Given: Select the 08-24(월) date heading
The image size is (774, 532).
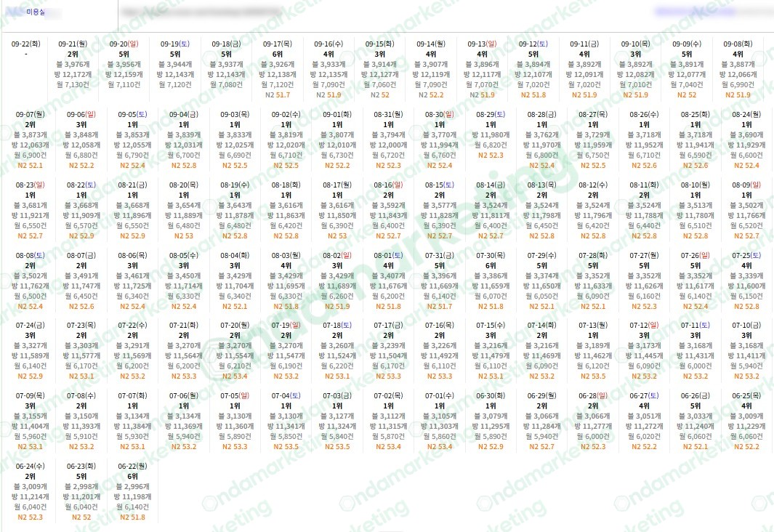Looking at the screenshot, I should [x=746, y=115].
